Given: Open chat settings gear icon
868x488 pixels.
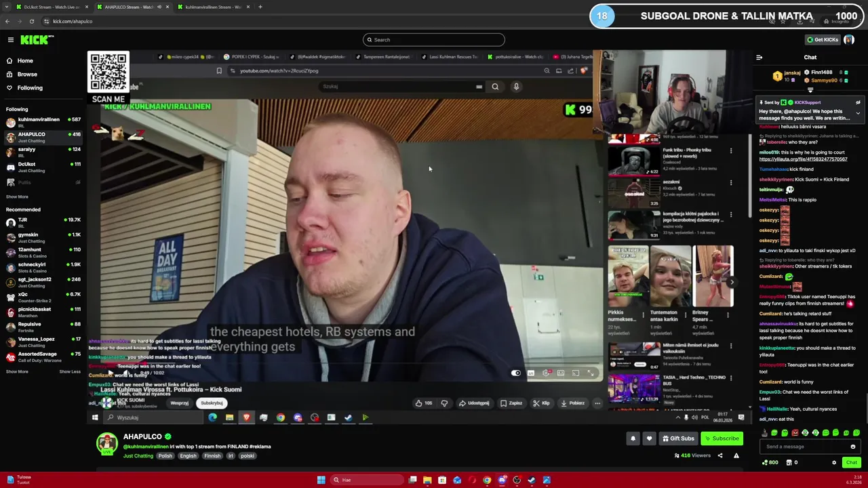Looking at the screenshot, I should point(834,463).
